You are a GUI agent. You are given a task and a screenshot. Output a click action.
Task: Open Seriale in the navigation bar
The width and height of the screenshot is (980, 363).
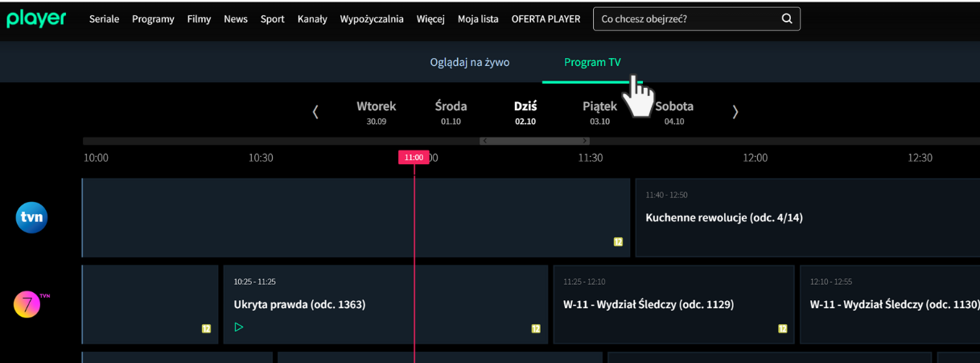tap(104, 19)
